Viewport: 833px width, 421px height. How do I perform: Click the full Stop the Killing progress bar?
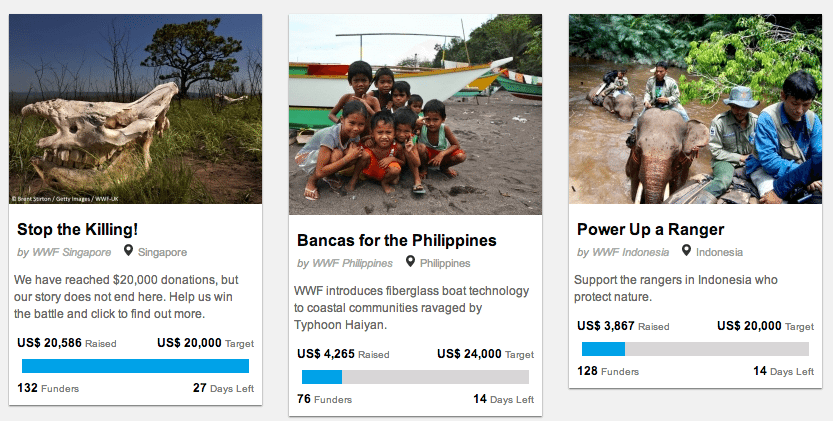click(135, 366)
